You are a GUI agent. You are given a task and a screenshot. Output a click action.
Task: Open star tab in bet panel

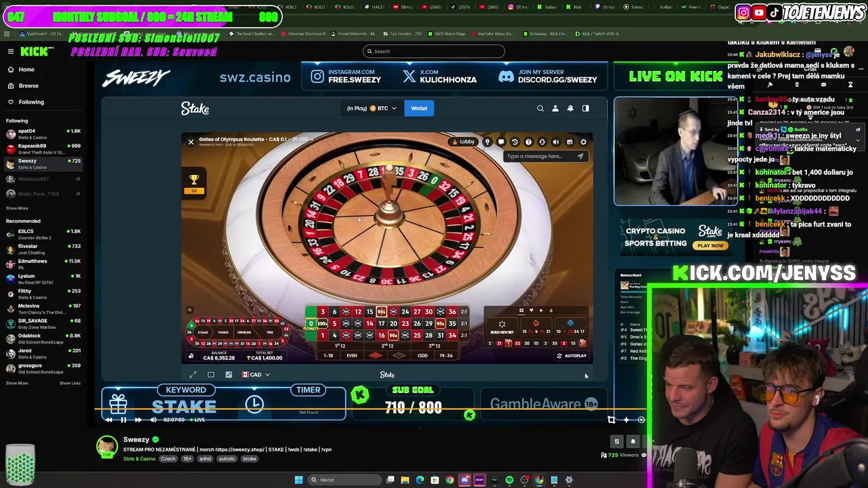(x=540, y=310)
